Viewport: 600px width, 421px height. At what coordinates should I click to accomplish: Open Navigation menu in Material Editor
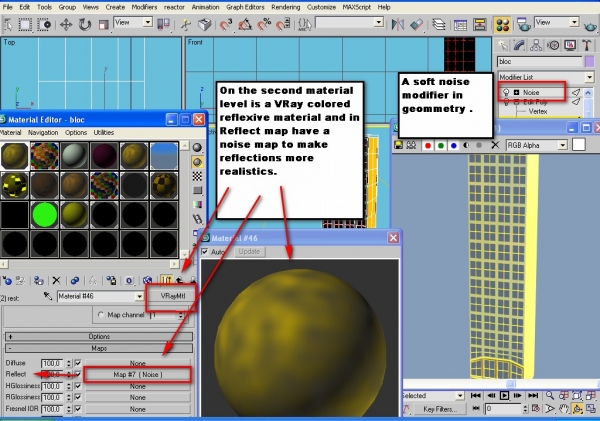[43, 132]
